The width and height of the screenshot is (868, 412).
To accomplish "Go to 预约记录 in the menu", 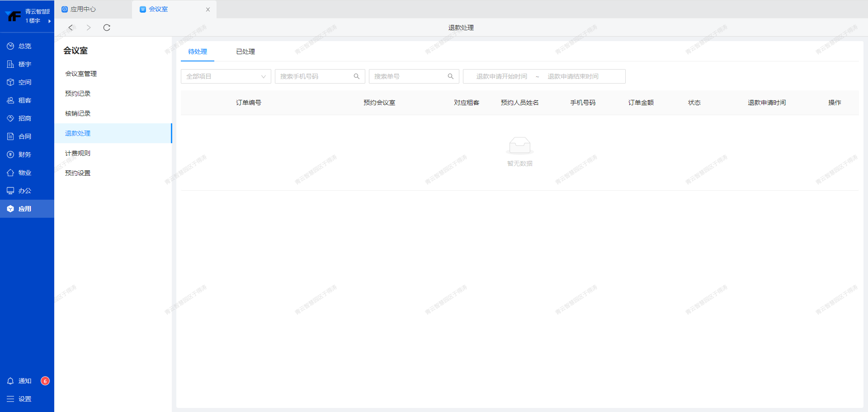I will [x=78, y=94].
